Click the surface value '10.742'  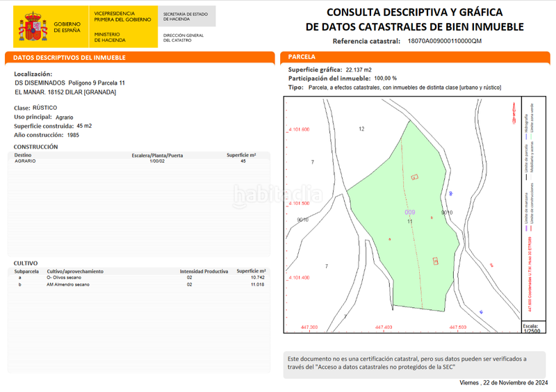pos(257,277)
